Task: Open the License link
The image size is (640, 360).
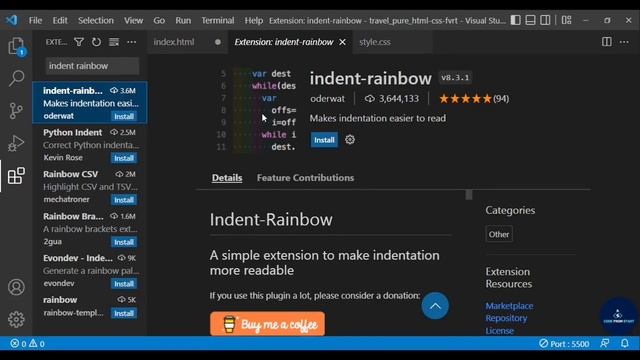Action: click(x=499, y=331)
